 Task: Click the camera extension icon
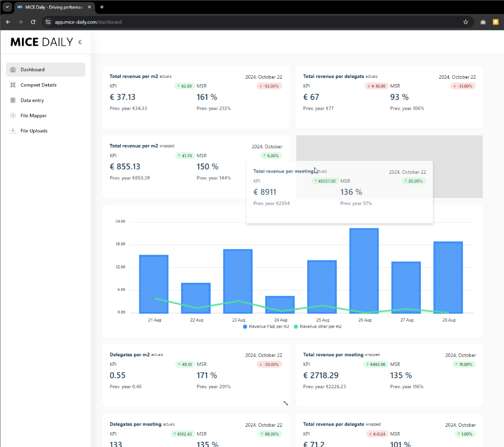(483, 22)
